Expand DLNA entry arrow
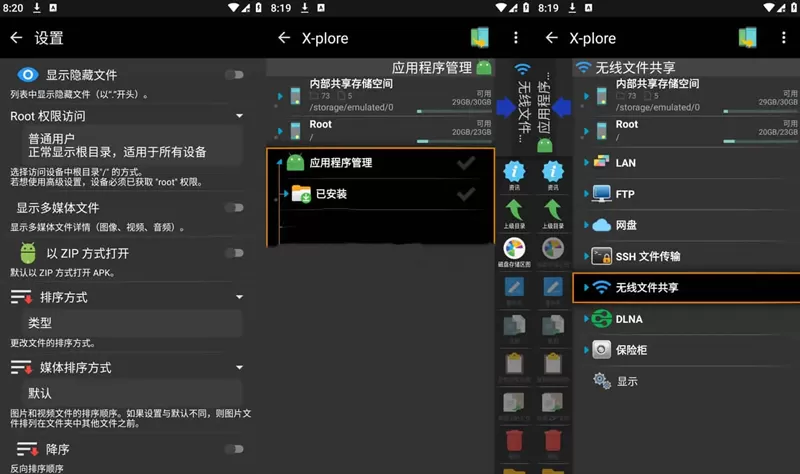 [586, 319]
